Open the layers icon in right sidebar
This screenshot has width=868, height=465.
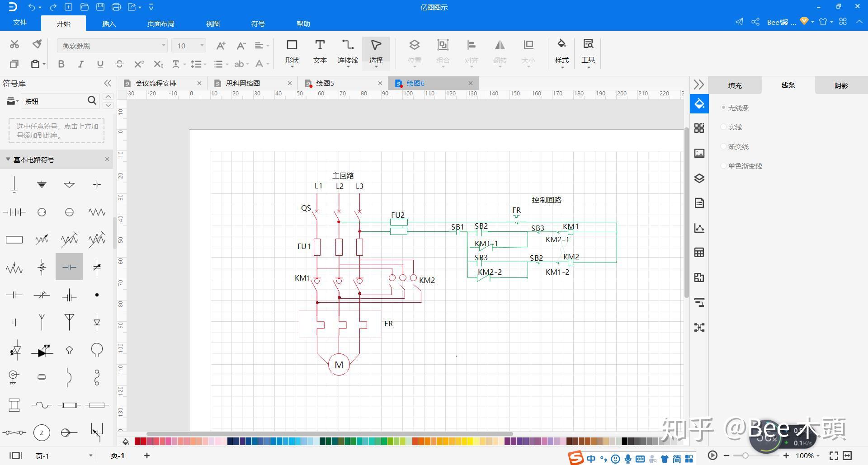coord(699,178)
